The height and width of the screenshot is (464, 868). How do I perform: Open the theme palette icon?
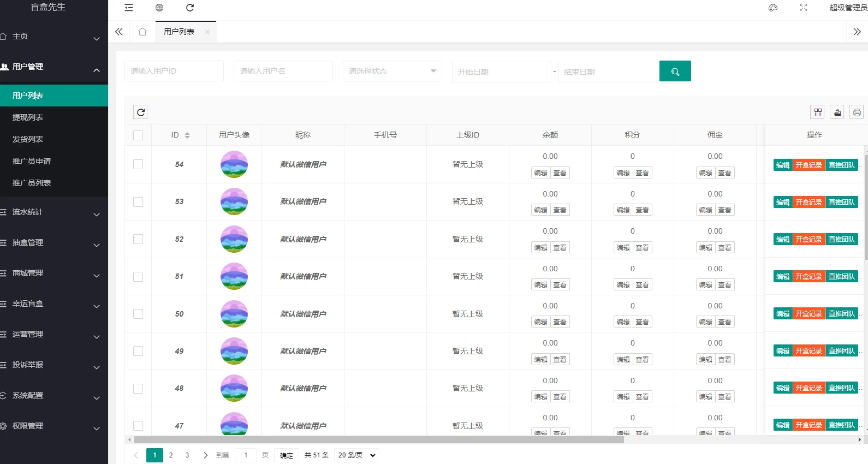(x=773, y=8)
